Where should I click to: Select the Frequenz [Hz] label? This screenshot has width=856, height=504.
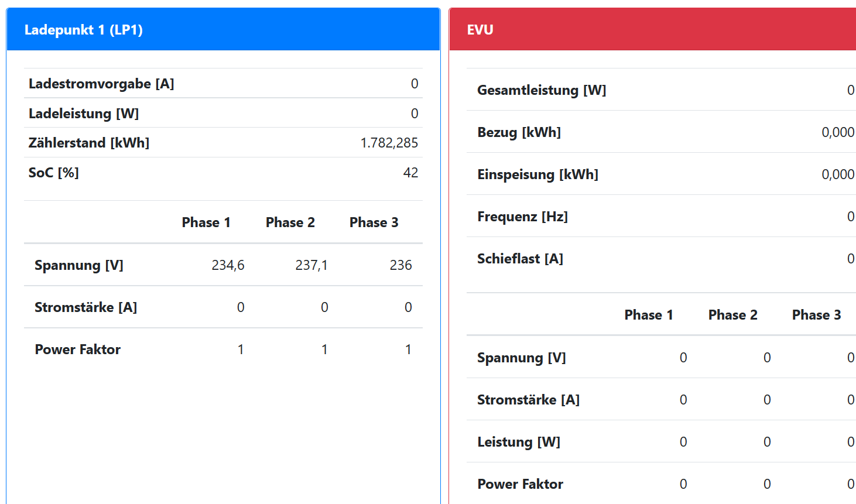pos(522,217)
